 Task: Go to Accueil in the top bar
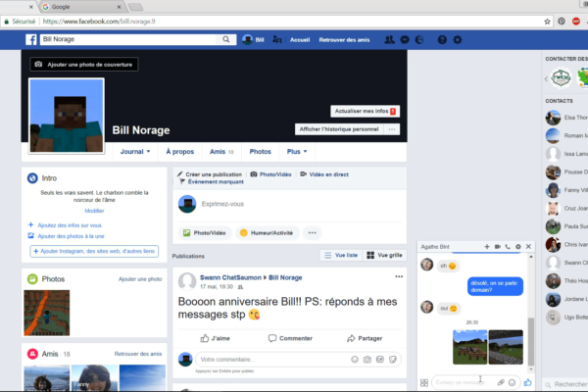click(x=300, y=40)
